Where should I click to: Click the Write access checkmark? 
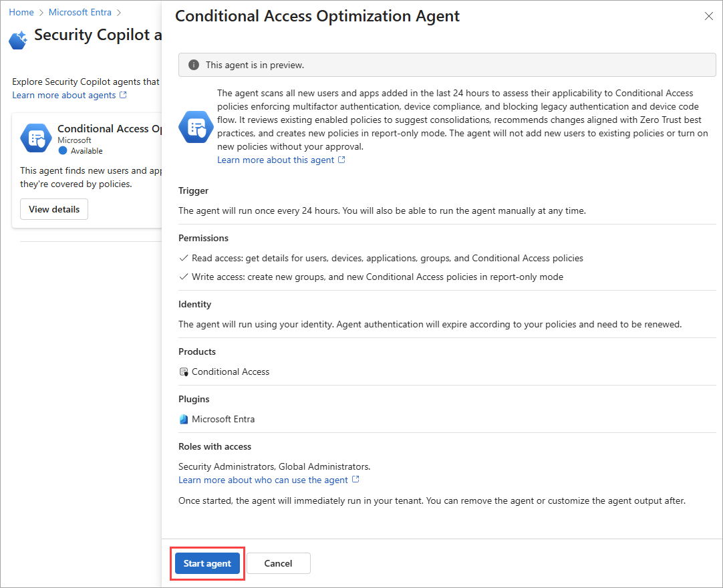[x=184, y=277]
